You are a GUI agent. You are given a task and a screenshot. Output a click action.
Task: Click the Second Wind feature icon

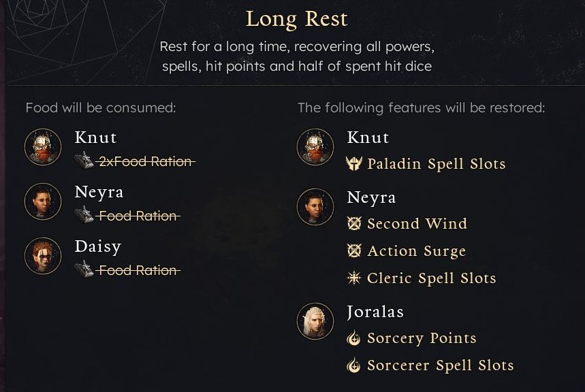click(x=353, y=224)
